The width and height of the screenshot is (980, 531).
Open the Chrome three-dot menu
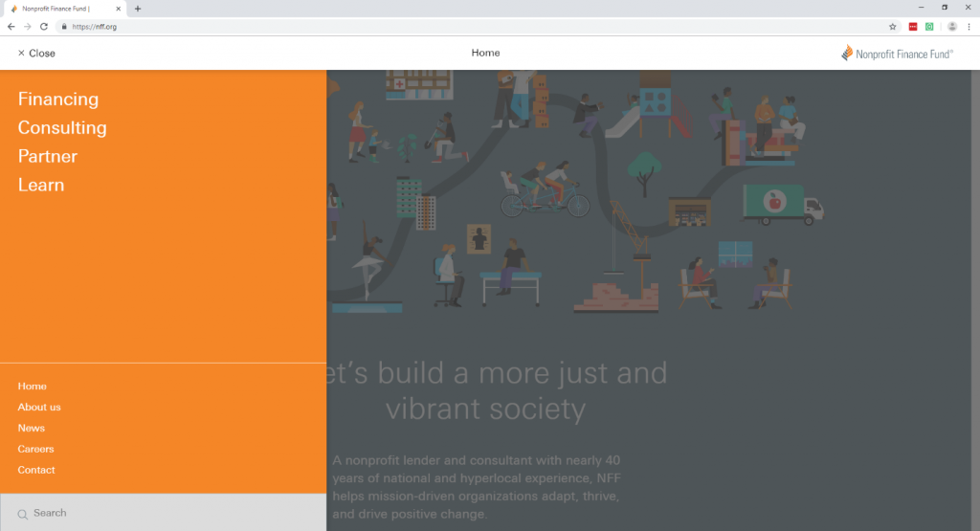pos(969,27)
